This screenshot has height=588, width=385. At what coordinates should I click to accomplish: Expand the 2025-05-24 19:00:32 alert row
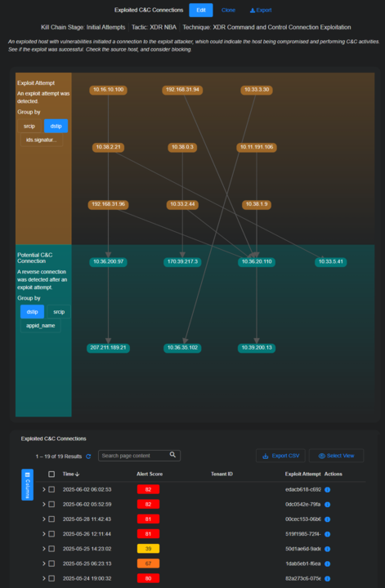click(43, 578)
